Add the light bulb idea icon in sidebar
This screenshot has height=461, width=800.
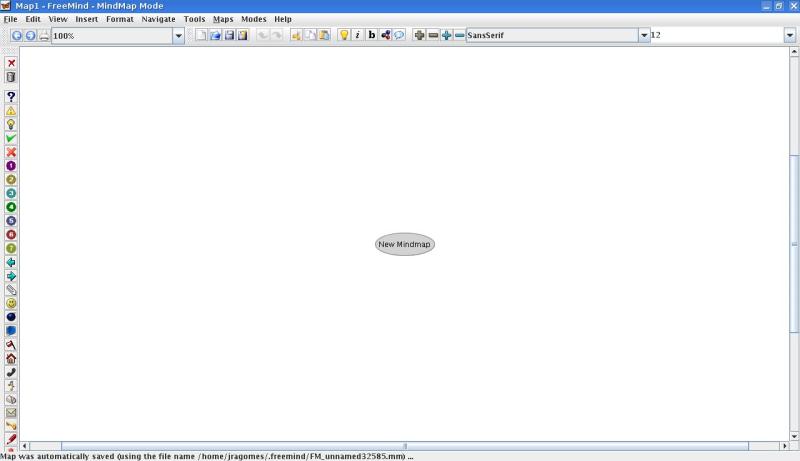point(11,124)
